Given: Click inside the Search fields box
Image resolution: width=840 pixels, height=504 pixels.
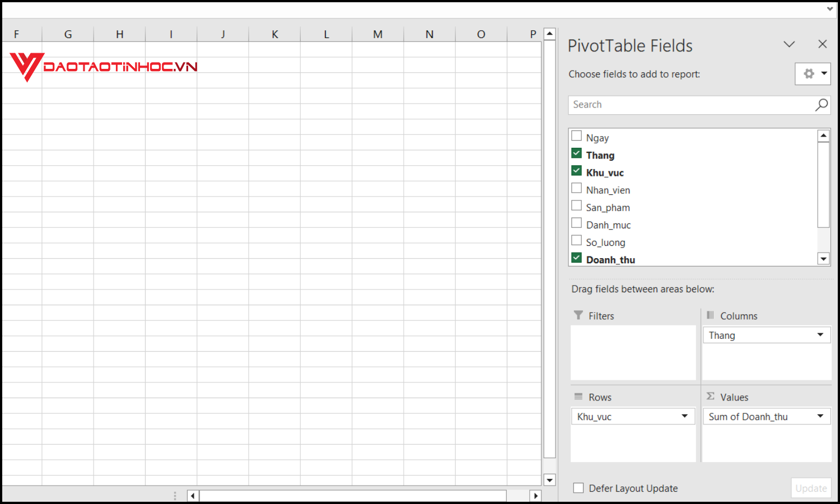Looking at the screenshot, I should (672, 105).
